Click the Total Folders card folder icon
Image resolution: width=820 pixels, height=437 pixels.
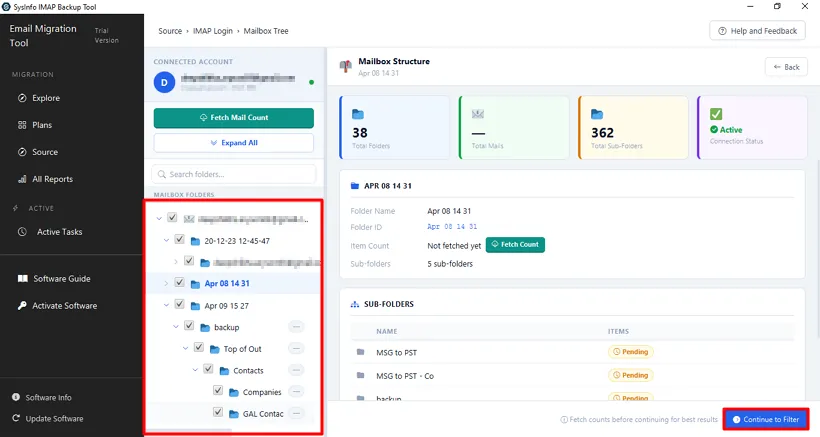point(358,114)
